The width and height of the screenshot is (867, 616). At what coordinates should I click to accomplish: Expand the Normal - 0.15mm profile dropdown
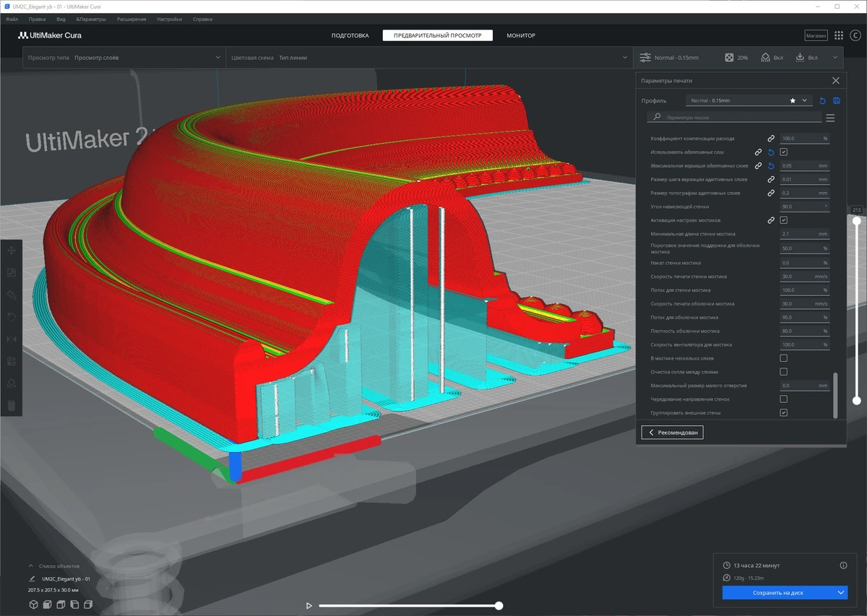[x=749, y=100]
